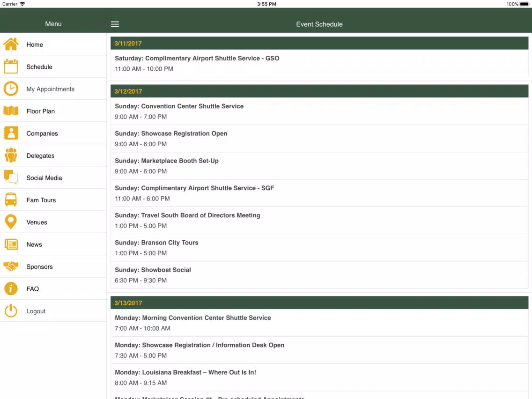Click the Fam Tours bus icon
The width and height of the screenshot is (532, 399).
coord(11,200)
